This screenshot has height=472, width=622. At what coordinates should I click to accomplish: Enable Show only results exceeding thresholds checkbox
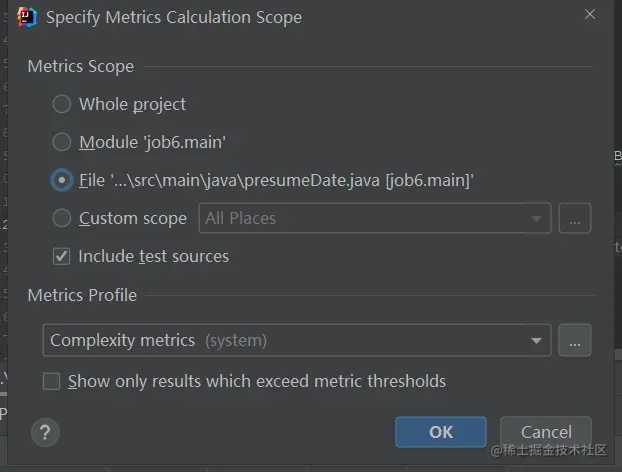(x=51, y=381)
